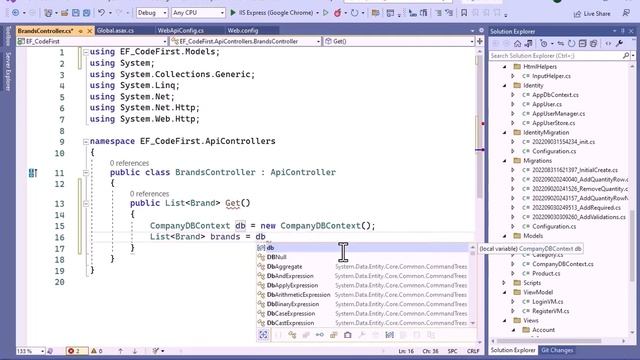Viewport: 640px width, 360px height.
Task: Select the BrandsController.cs tab
Action: coord(45,31)
